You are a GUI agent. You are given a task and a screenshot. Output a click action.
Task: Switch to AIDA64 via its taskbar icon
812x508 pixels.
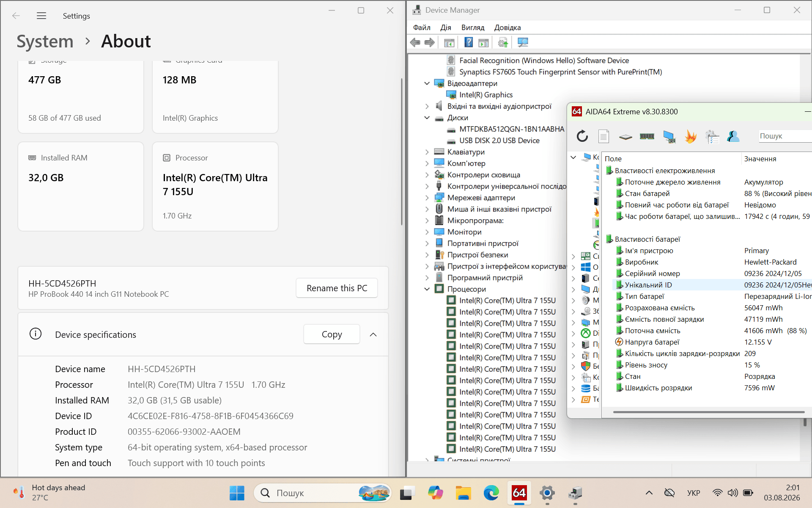coord(519,493)
